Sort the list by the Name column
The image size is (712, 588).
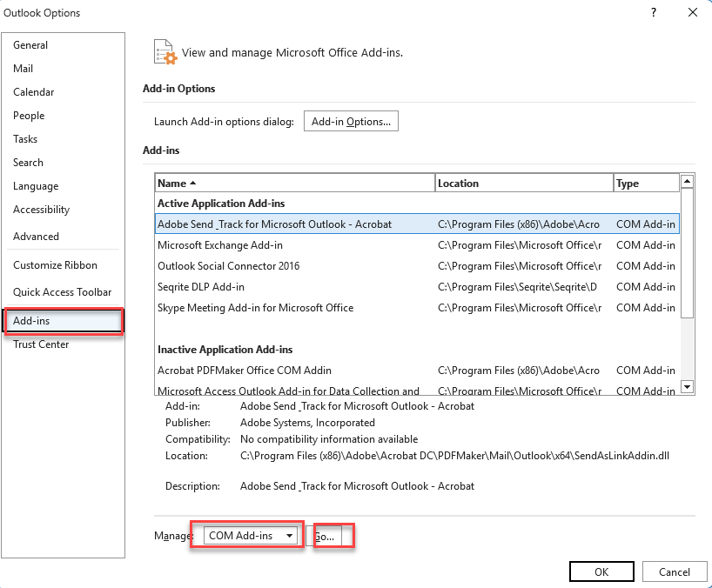click(x=295, y=184)
